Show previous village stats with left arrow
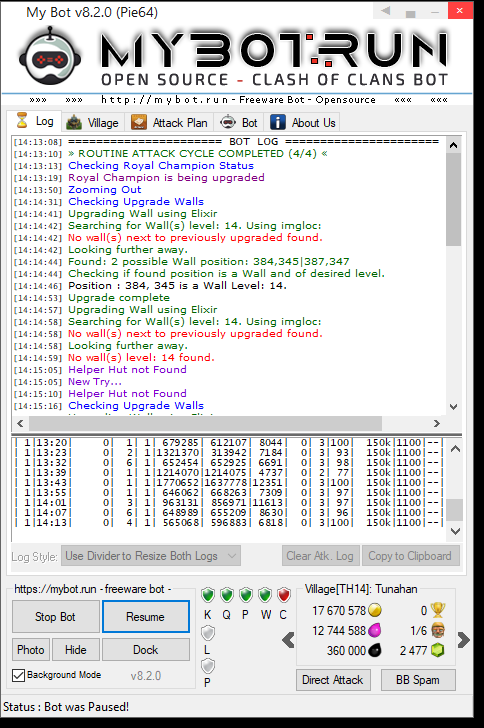This screenshot has height=728, width=484. (x=288, y=640)
